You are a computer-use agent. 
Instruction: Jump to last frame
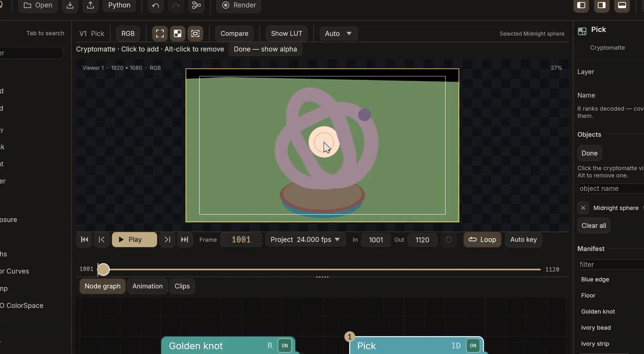tap(184, 240)
